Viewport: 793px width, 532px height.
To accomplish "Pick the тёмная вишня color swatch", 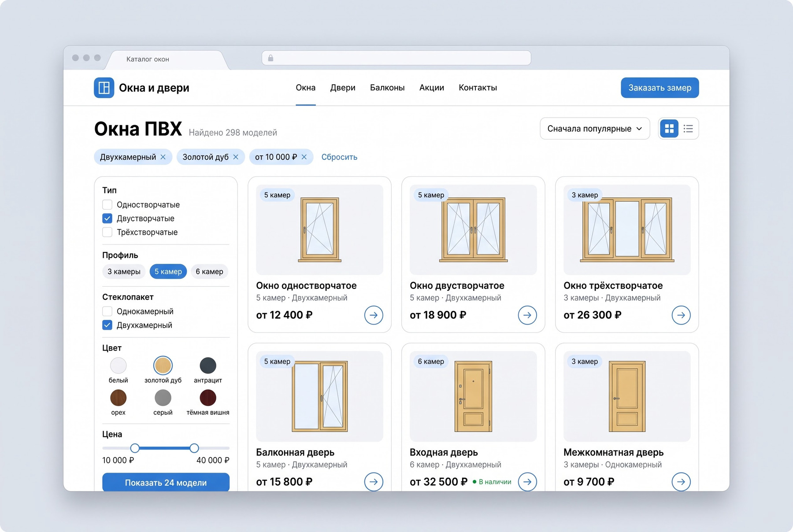I will point(208,398).
